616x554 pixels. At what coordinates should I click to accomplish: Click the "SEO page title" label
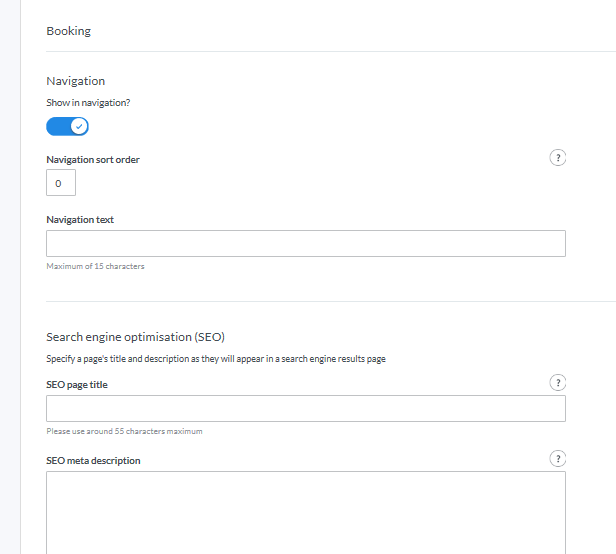(x=77, y=385)
